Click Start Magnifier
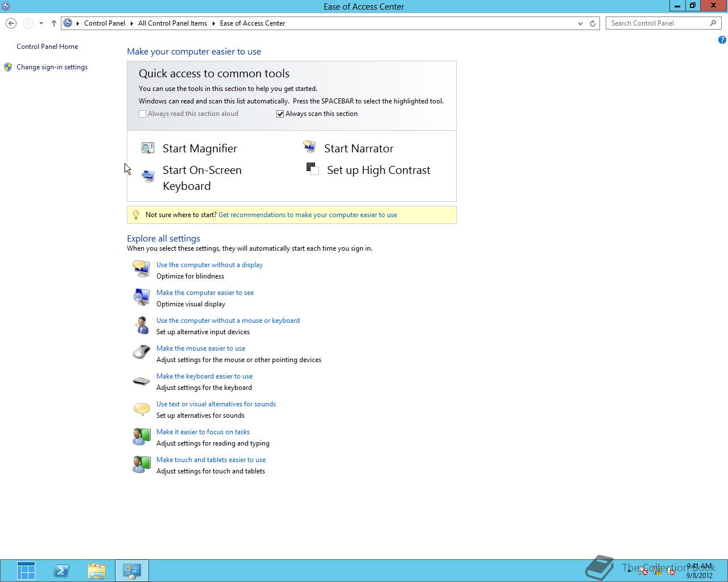Screen dimensions: 728x582 (200, 148)
